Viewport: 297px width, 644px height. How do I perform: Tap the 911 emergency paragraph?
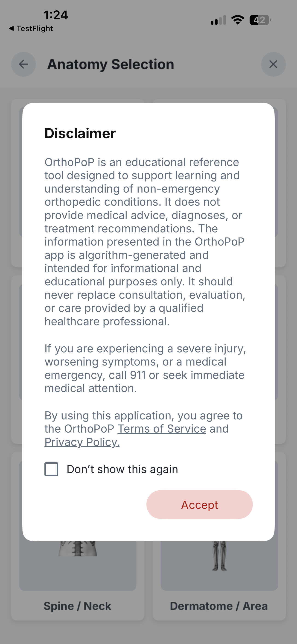coord(145,368)
